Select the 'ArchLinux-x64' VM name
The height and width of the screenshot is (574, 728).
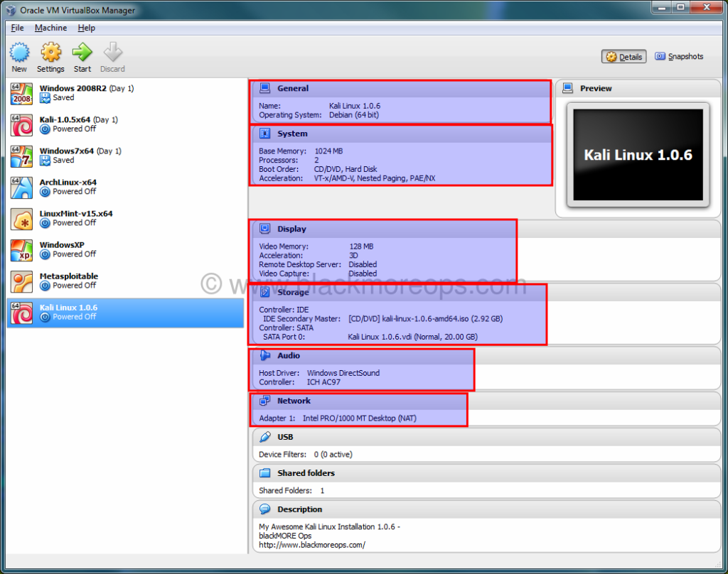(68, 183)
